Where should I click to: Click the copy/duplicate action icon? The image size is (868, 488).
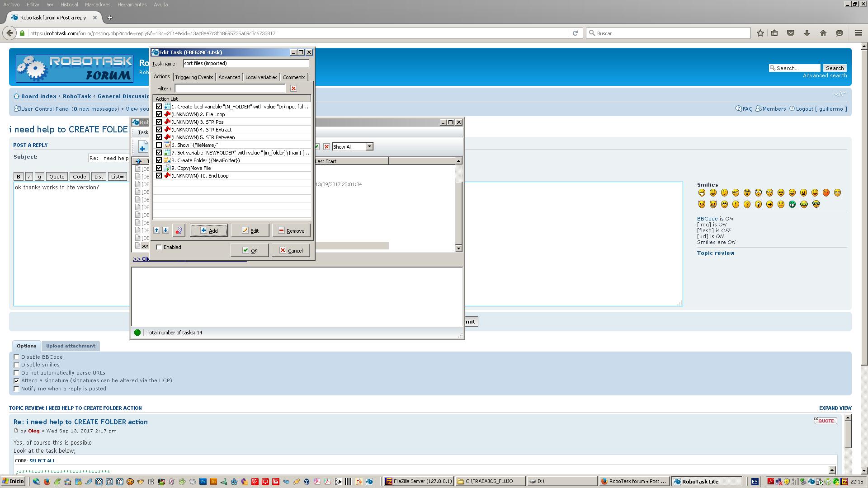click(179, 230)
